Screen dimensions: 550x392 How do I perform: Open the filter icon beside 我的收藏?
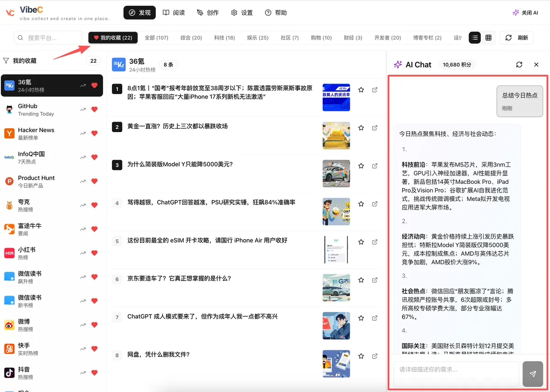click(x=6, y=61)
